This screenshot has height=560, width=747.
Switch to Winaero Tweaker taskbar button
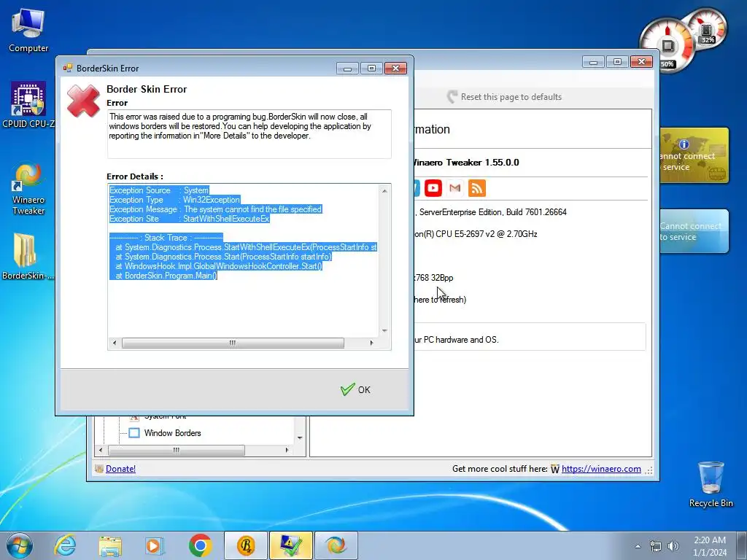click(336, 545)
